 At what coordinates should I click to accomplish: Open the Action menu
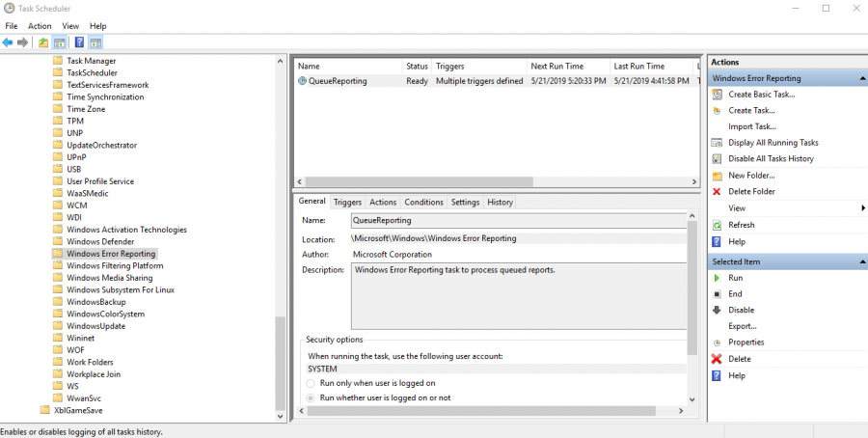(x=40, y=26)
